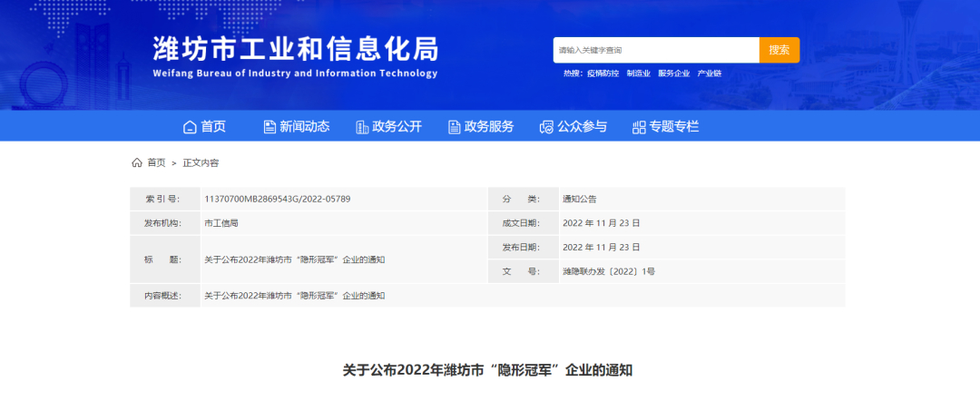This screenshot has width=980, height=401.
Task: Select hot keyword 制造业
Action: tap(639, 73)
